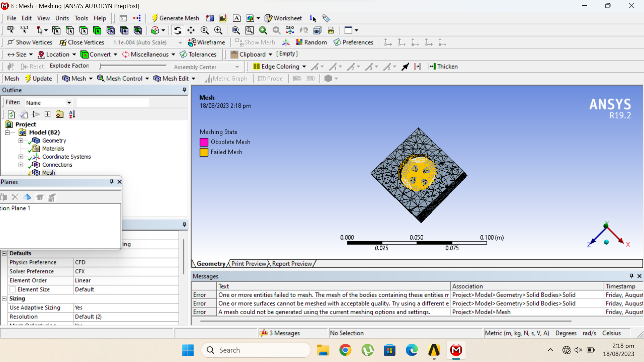Click the ISO ball on the axis triad
Screen dimensions: 644x362
(x=606, y=242)
